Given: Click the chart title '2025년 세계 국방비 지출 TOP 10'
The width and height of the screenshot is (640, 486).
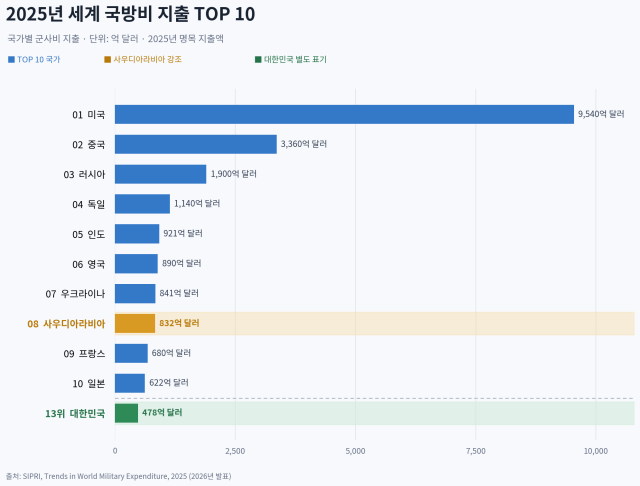Looking at the screenshot, I should [130, 14].
